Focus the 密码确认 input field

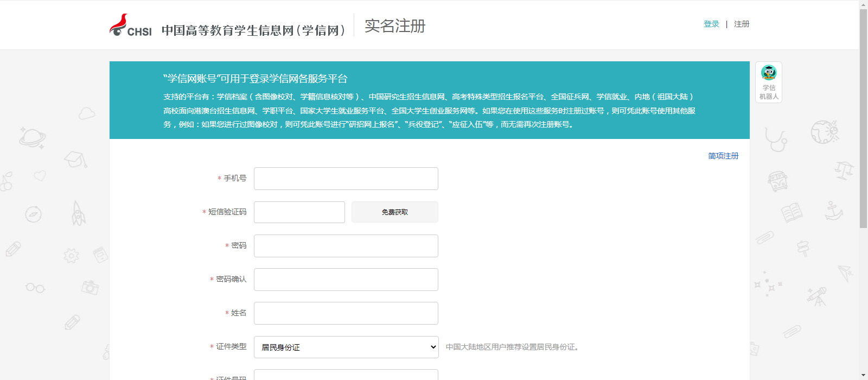(x=346, y=280)
